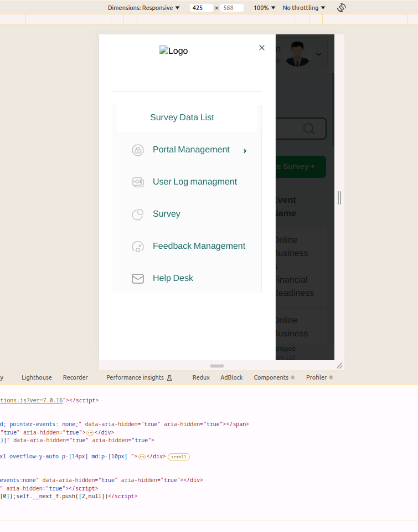Grab the bottom viewport resize handle

click(x=216, y=366)
